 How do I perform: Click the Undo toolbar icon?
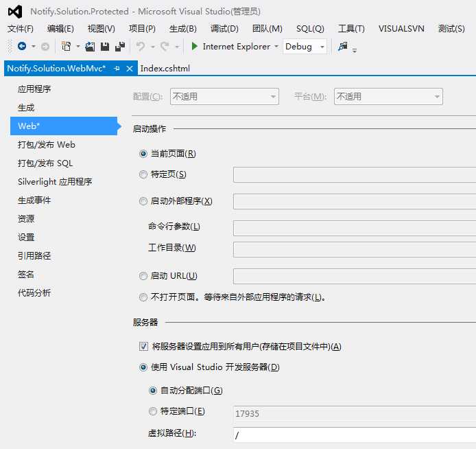pos(140,46)
